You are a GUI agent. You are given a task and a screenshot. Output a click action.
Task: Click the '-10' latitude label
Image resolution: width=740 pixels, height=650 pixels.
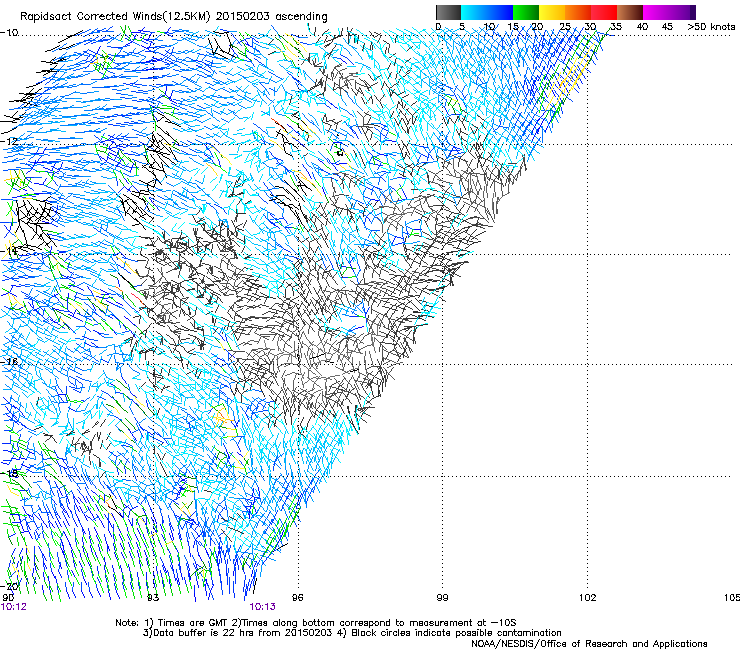9,33
